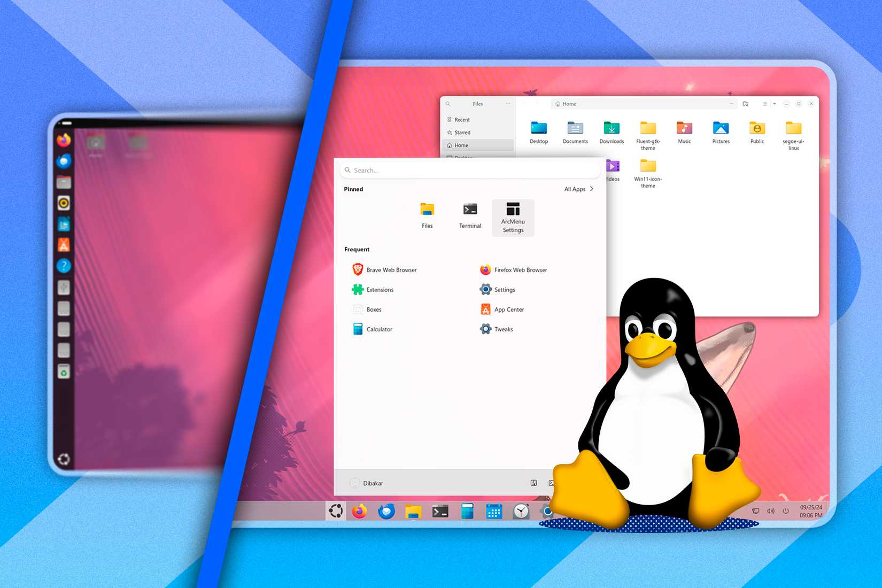The image size is (882, 588).
Task: Open the Clock app from the taskbar
Action: coord(520,512)
